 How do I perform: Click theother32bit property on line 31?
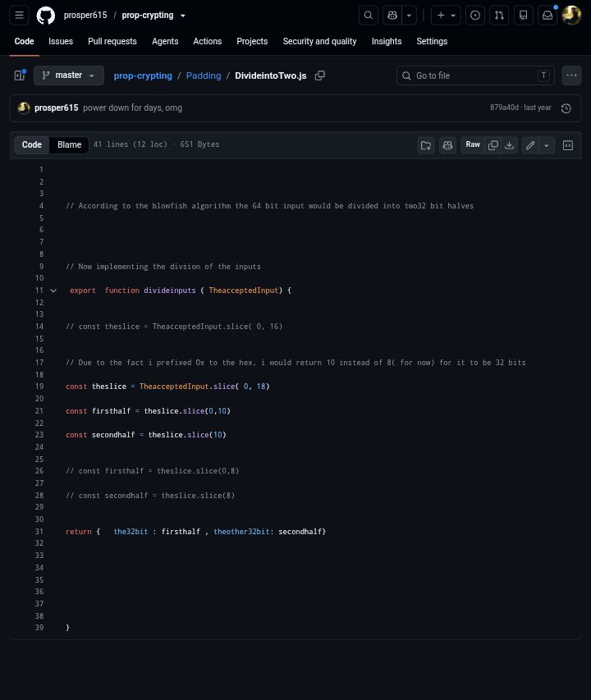[x=241, y=531]
